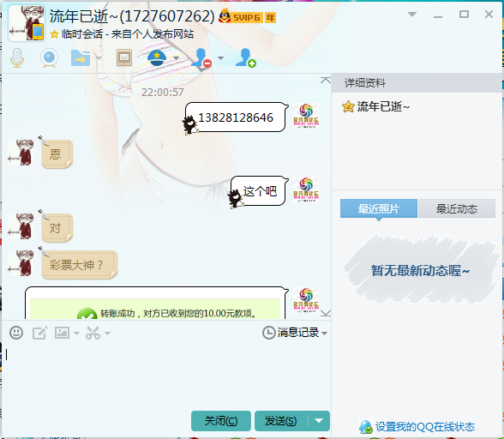Click the SVIP6 membership badge

click(x=241, y=17)
